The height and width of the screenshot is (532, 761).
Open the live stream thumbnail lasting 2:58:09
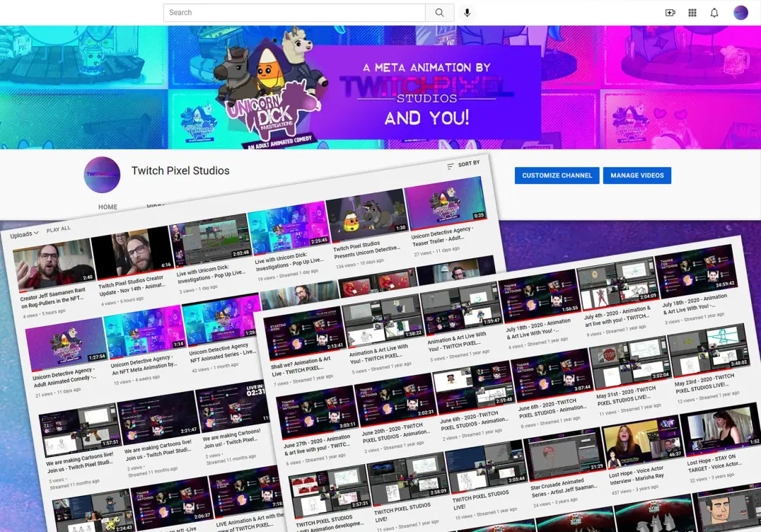tap(409, 479)
